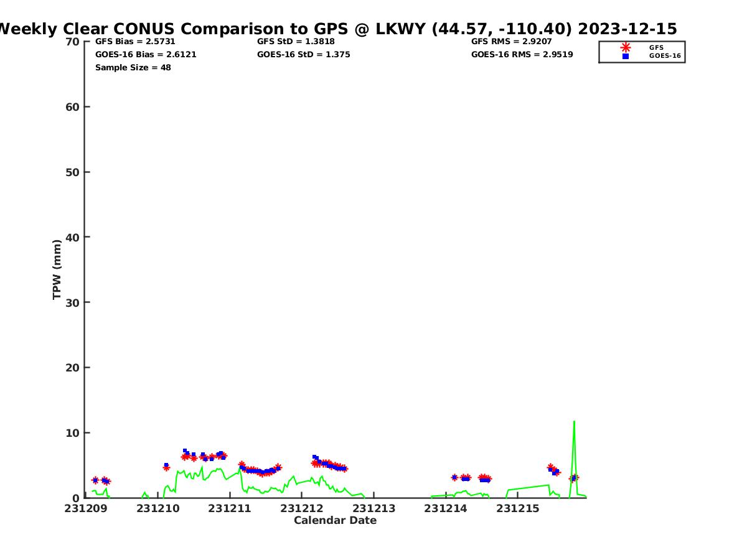Click the red GFS asterisk legend marker
The width and height of the screenshot is (747, 560).
click(625, 47)
